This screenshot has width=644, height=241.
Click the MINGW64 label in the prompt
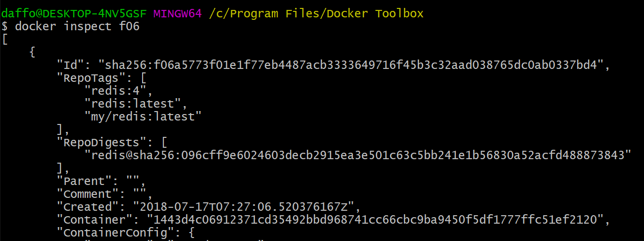[x=178, y=13]
